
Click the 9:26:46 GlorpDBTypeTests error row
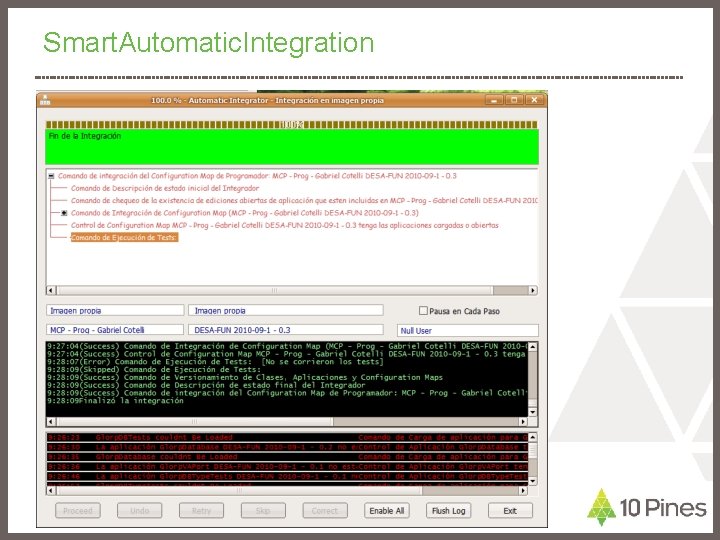tap(287, 477)
